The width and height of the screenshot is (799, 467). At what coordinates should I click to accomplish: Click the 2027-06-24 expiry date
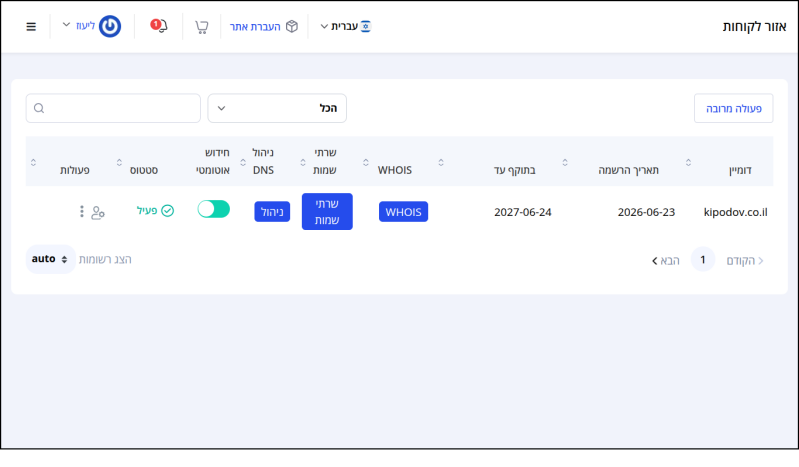pyautogui.click(x=523, y=212)
